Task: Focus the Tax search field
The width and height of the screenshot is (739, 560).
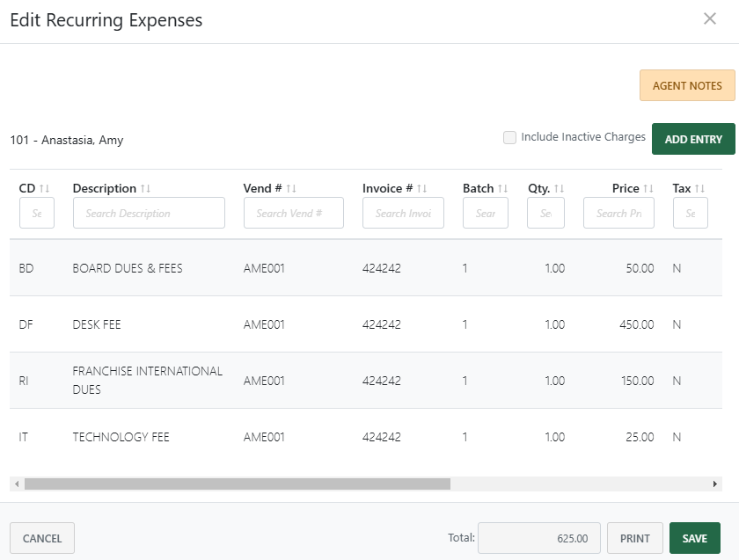Action: (x=691, y=213)
